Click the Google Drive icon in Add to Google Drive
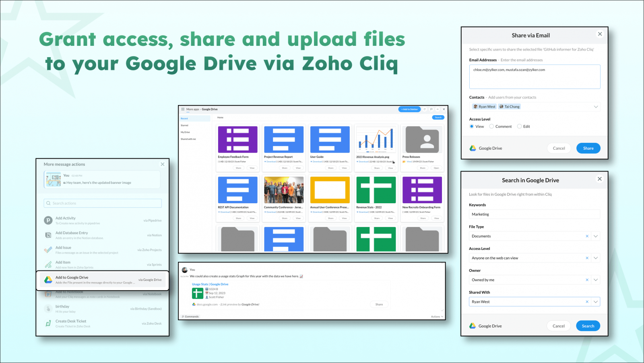644x363 pixels. pyautogui.click(x=49, y=279)
